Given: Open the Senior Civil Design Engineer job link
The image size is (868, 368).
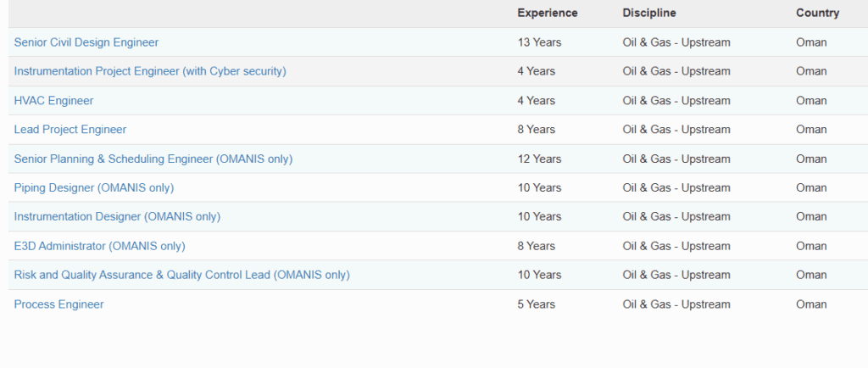Looking at the screenshot, I should point(86,42).
